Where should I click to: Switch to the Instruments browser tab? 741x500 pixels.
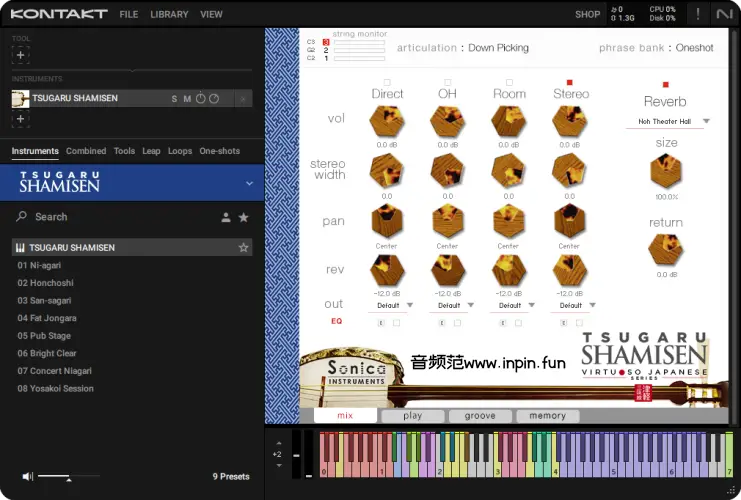point(35,151)
